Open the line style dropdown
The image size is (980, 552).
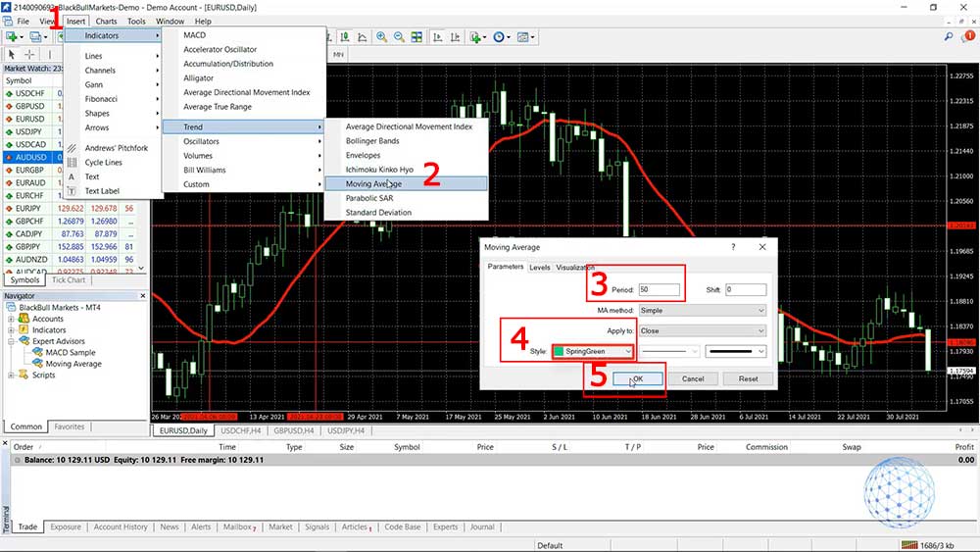[668, 351]
